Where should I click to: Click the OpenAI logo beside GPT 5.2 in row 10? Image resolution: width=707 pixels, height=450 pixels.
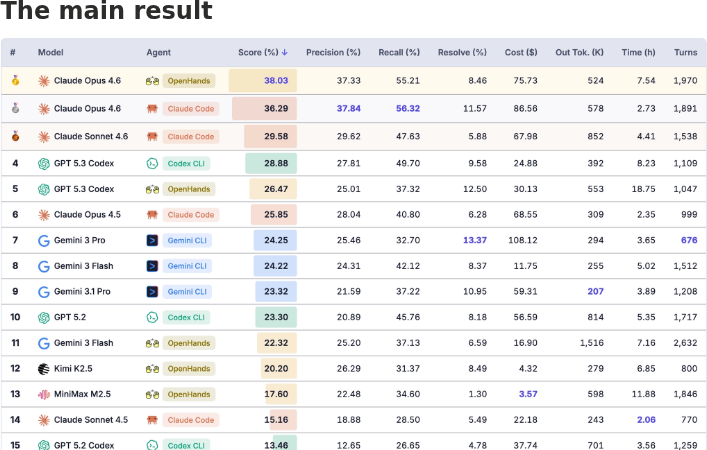pos(44,317)
